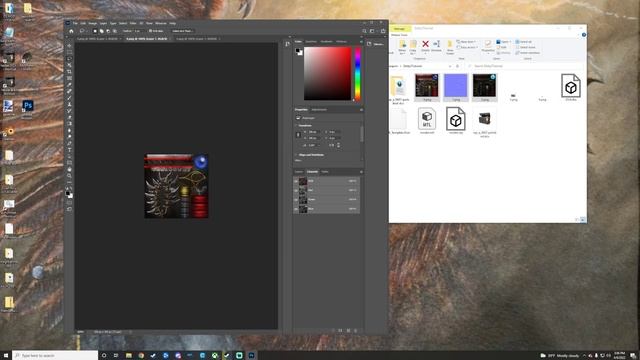Viewport: 640px width, 360px height.
Task: Open the Color panel options menu
Action: (x=361, y=42)
